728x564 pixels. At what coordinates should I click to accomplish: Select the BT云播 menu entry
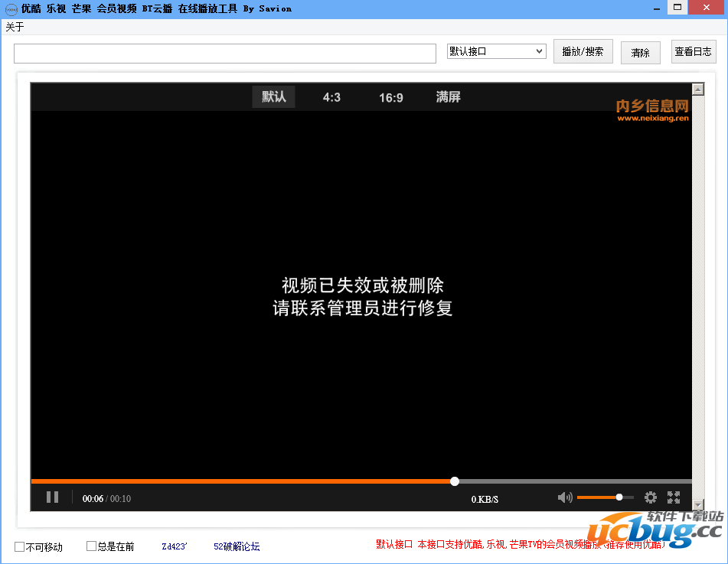(x=158, y=8)
